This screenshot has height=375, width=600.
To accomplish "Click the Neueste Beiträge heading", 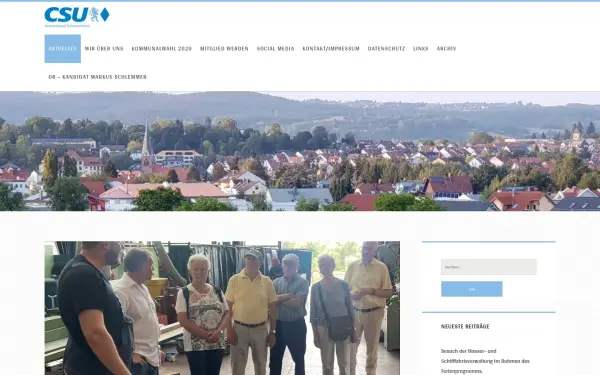I will point(465,326).
